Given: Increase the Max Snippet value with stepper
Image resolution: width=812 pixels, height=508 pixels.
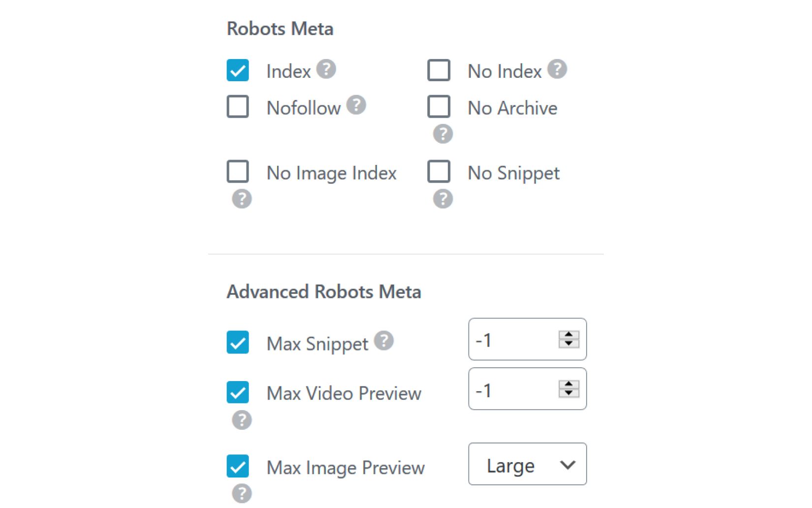Looking at the screenshot, I should pos(568,335).
